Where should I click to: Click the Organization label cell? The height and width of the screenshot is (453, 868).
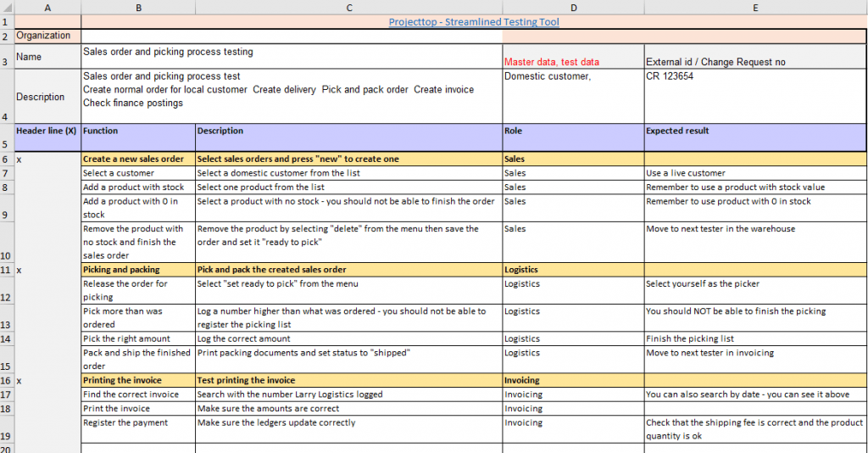pyautogui.click(x=47, y=36)
